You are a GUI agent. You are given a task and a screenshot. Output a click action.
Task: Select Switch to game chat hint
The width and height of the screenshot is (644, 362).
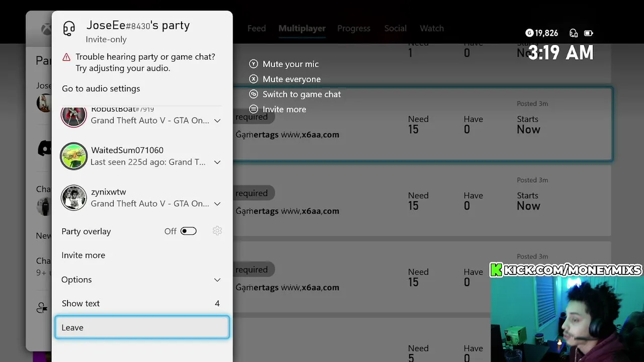[301, 94]
